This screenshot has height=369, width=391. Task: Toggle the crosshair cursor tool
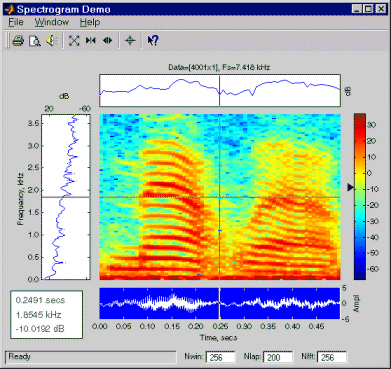click(130, 41)
